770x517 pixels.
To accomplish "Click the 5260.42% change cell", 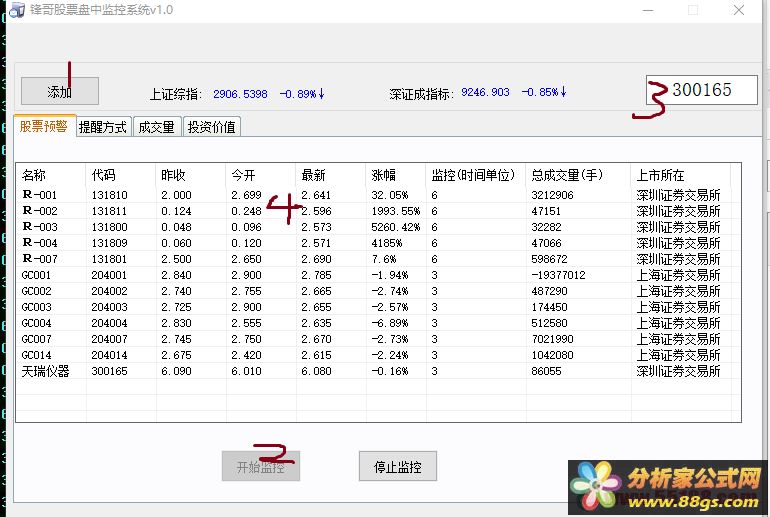I will tap(396, 227).
